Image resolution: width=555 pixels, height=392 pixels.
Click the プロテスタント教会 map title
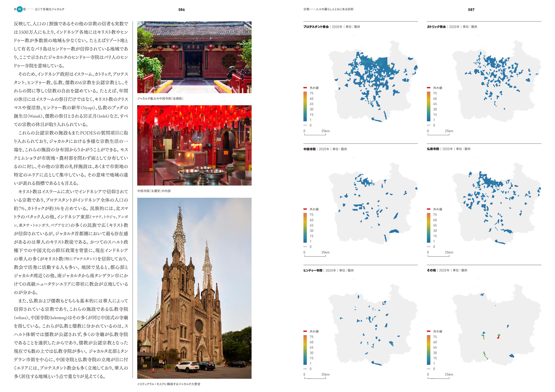[x=316, y=27]
